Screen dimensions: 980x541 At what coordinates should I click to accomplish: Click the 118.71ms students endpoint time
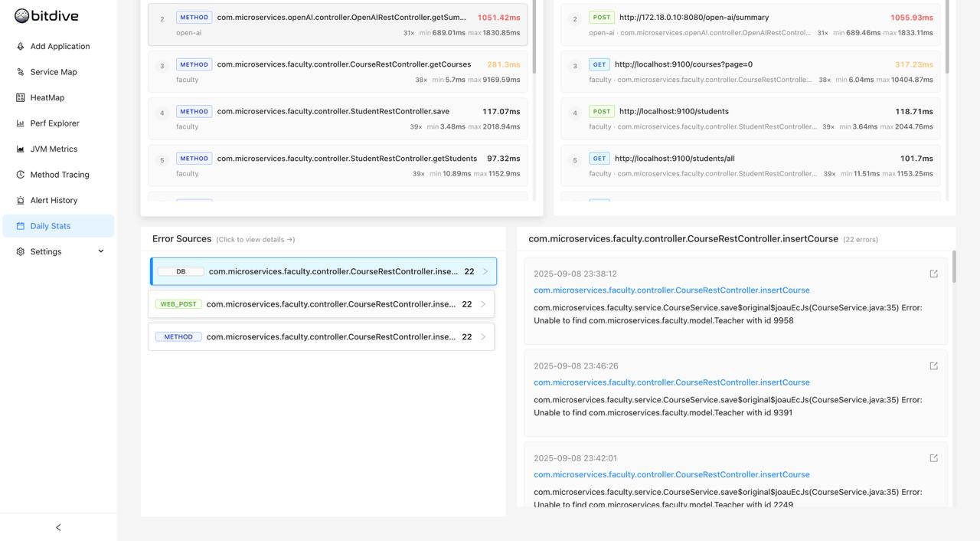(x=914, y=112)
